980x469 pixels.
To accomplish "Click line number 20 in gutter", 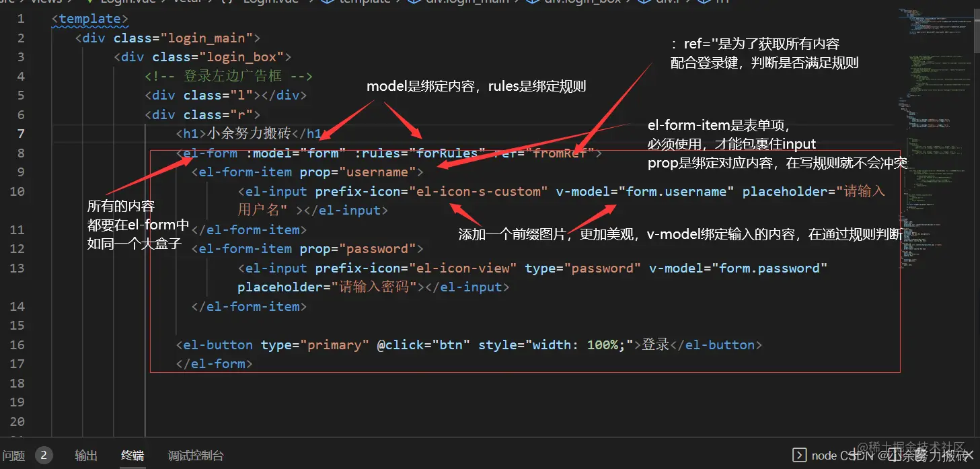I will 17,421.
